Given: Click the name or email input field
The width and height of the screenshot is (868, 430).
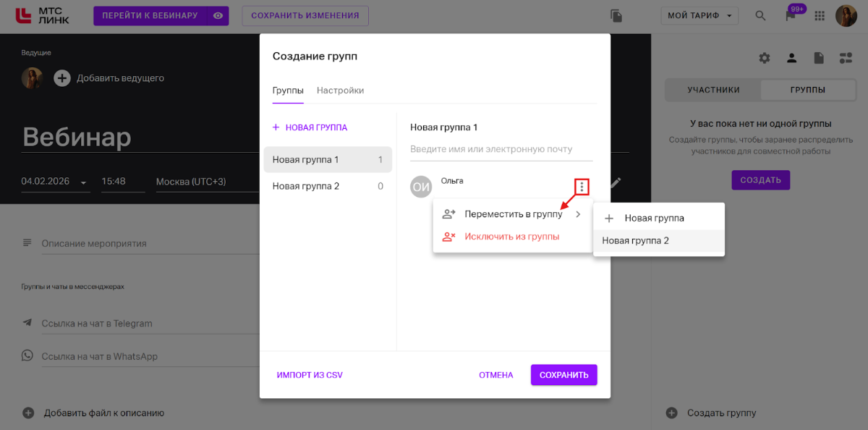Looking at the screenshot, I should coord(501,149).
